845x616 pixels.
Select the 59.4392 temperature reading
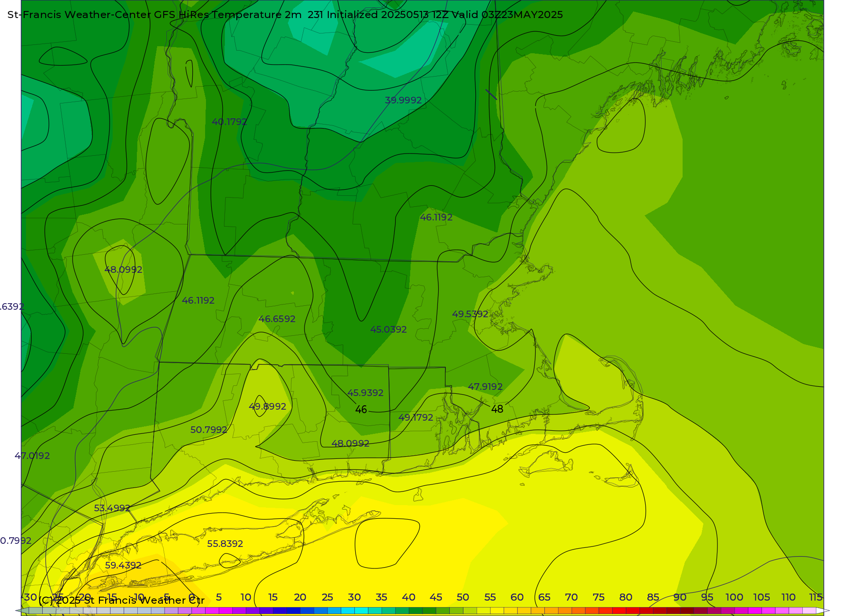123,565
